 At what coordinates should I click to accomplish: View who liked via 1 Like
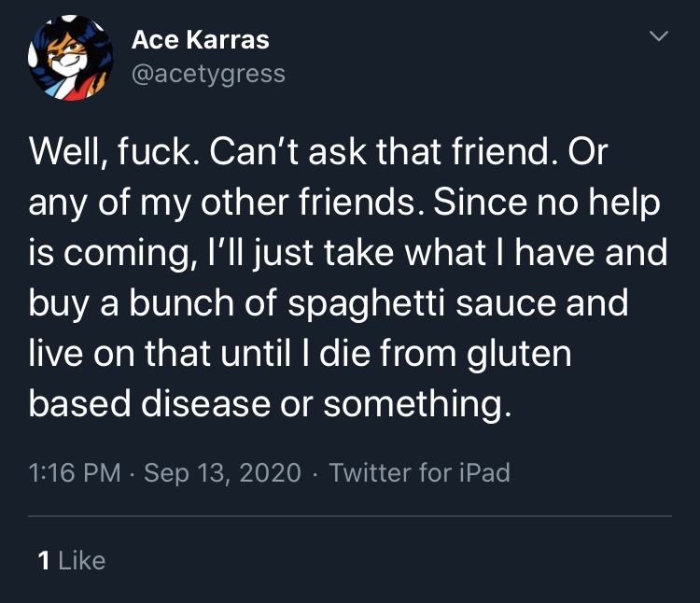[x=72, y=561]
